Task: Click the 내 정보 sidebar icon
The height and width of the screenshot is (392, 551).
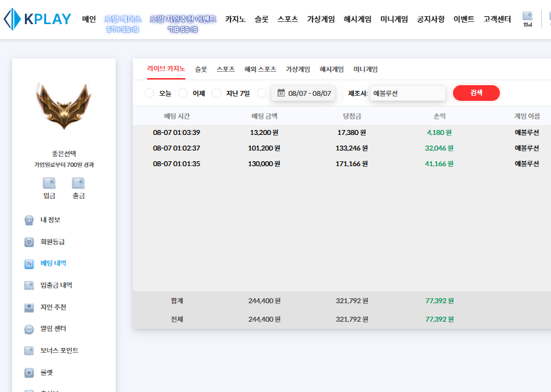Action: pos(29,220)
